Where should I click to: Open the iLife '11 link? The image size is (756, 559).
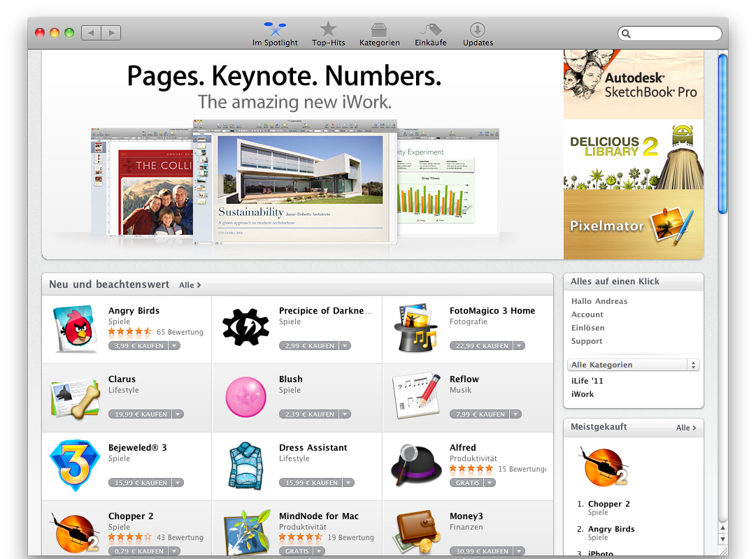click(x=587, y=381)
